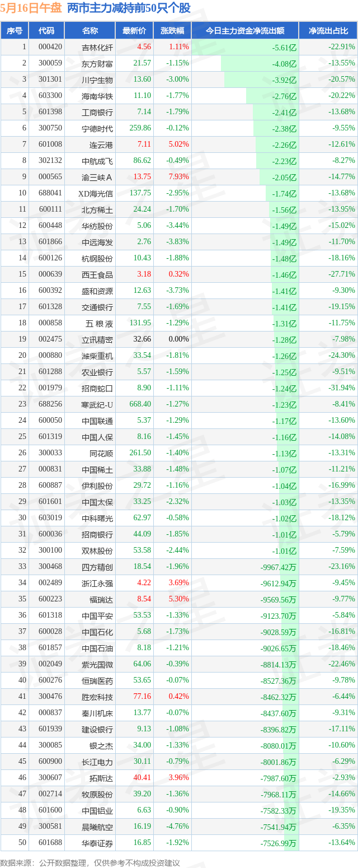Click 晨曦航空 change -4.76%
Image resolution: width=358 pixels, height=868 pixels.
click(x=178, y=827)
